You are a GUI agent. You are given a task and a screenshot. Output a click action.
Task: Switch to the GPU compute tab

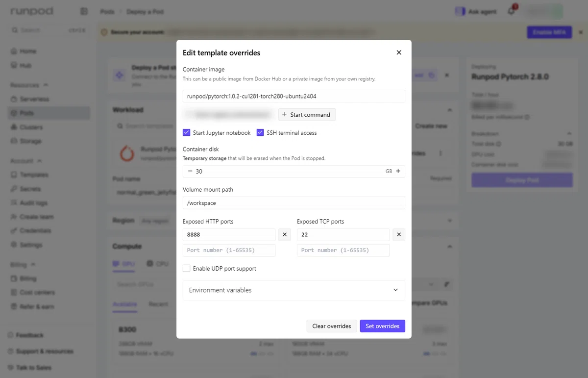point(124,264)
